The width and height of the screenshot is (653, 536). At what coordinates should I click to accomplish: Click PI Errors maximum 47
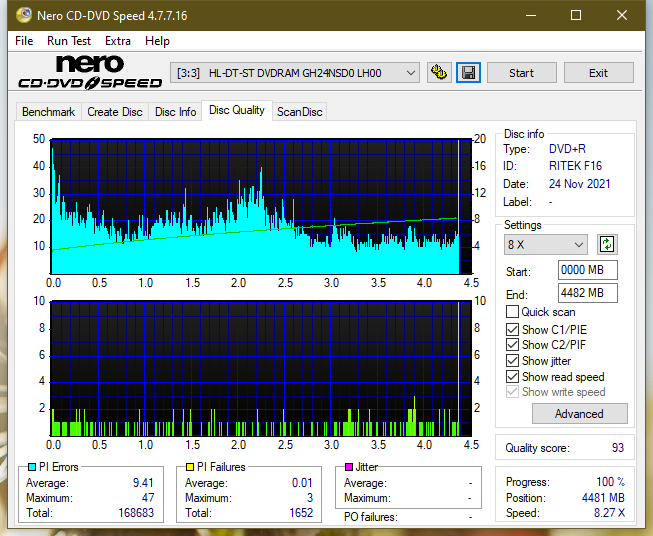148,498
